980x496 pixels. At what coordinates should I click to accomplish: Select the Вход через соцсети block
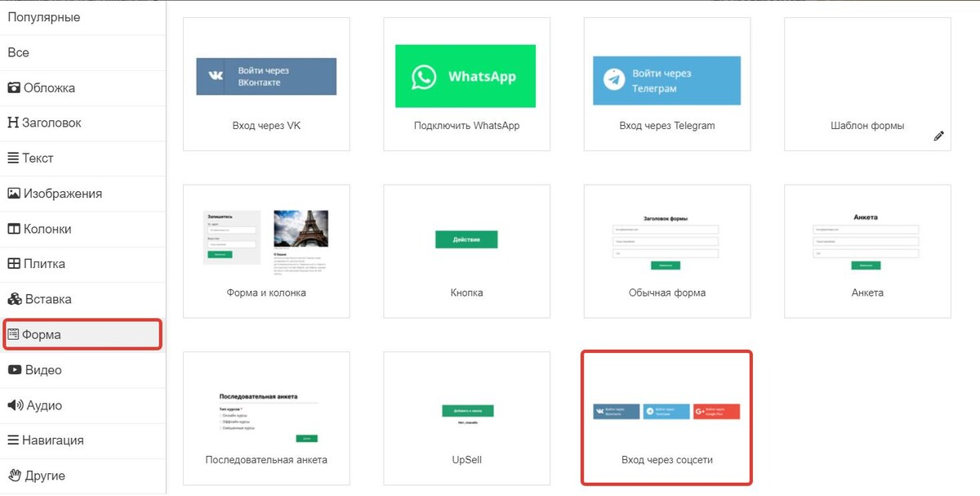(667, 418)
